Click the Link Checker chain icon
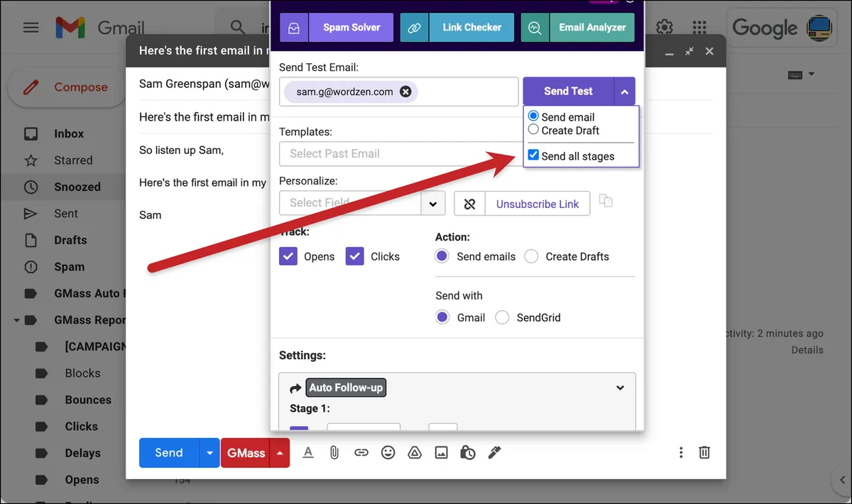Image resolution: width=852 pixels, height=504 pixels. (415, 28)
